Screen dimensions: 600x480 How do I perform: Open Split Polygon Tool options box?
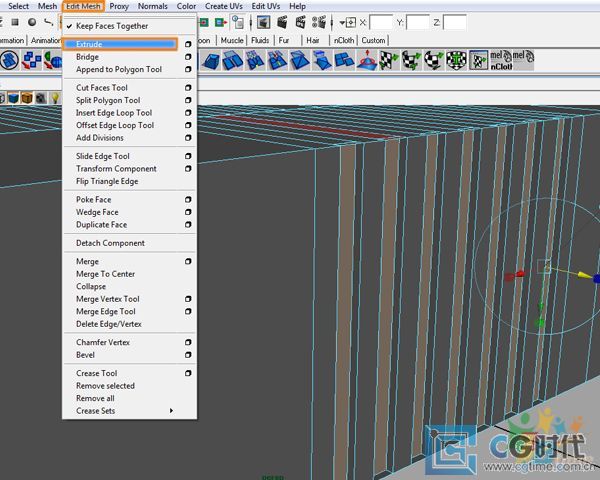(188, 100)
